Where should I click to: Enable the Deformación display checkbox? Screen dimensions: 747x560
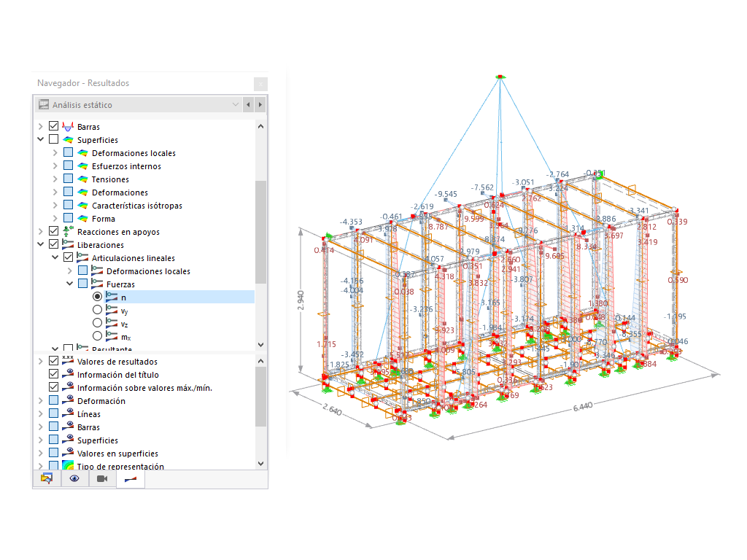pyautogui.click(x=53, y=400)
